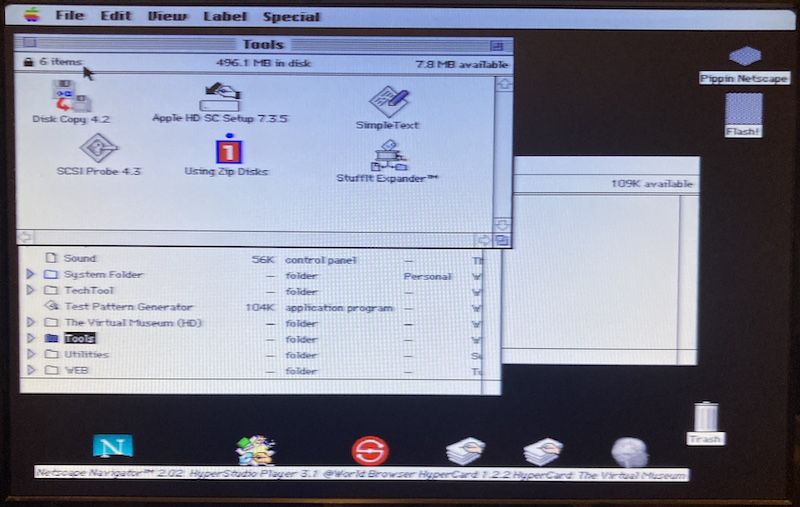Select the 'TechTool' name in list

pyautogui.click(x=89, y=290)
